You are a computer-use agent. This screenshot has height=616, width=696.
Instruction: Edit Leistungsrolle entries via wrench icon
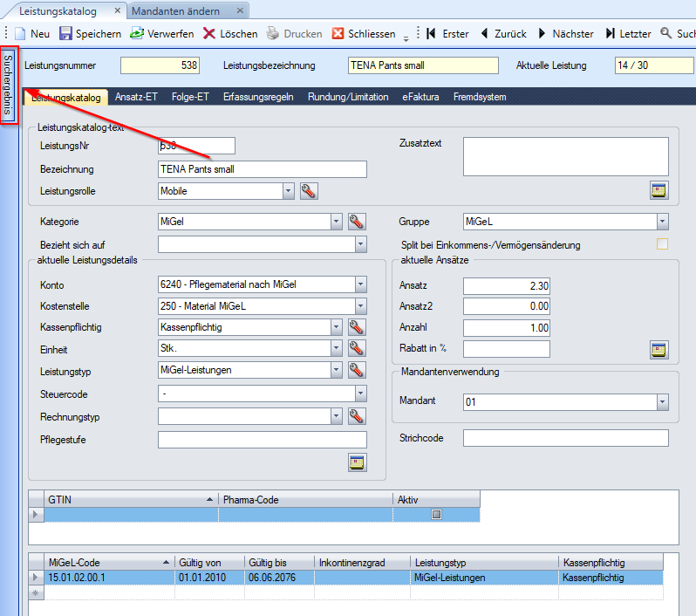pos(309,191)
